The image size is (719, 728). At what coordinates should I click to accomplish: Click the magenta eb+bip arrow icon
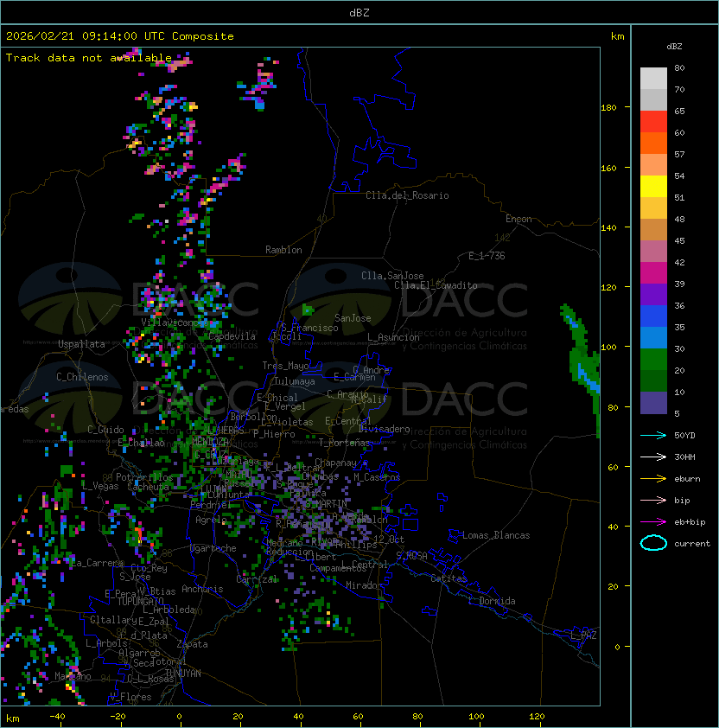point(653,522)
